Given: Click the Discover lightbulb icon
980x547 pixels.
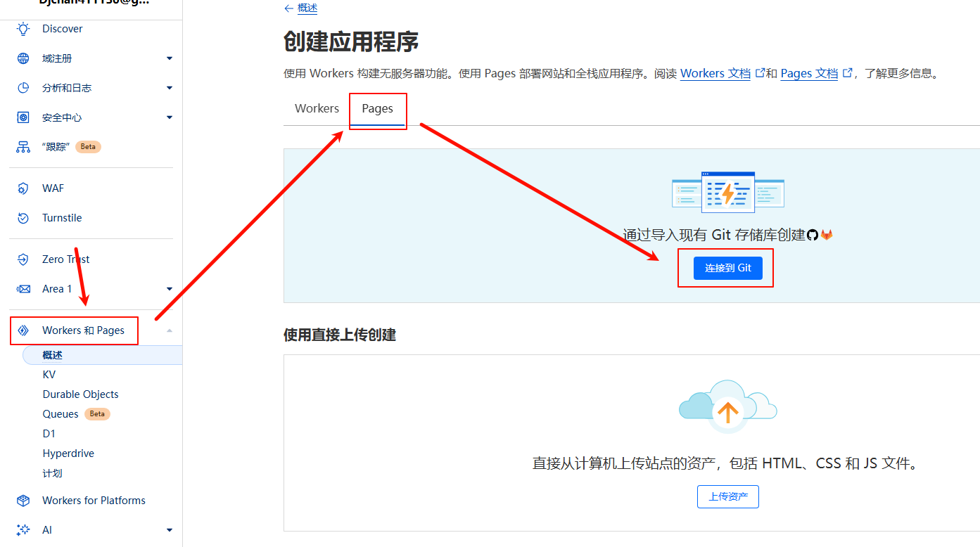Looking at the screenshot, I should point(23,29).
